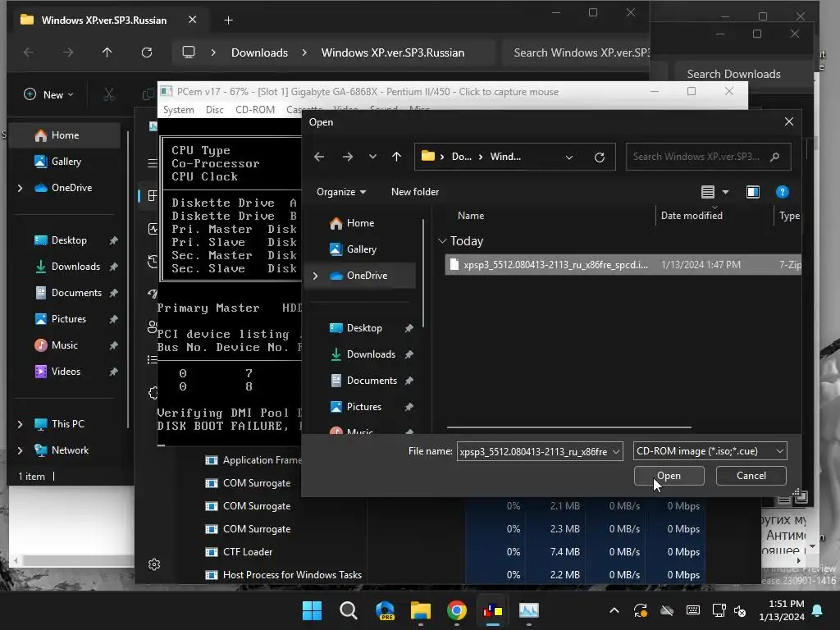This screenshot has height=630, width=840.
Task: Open PCem System menu
Action: [x=178, y=109]
